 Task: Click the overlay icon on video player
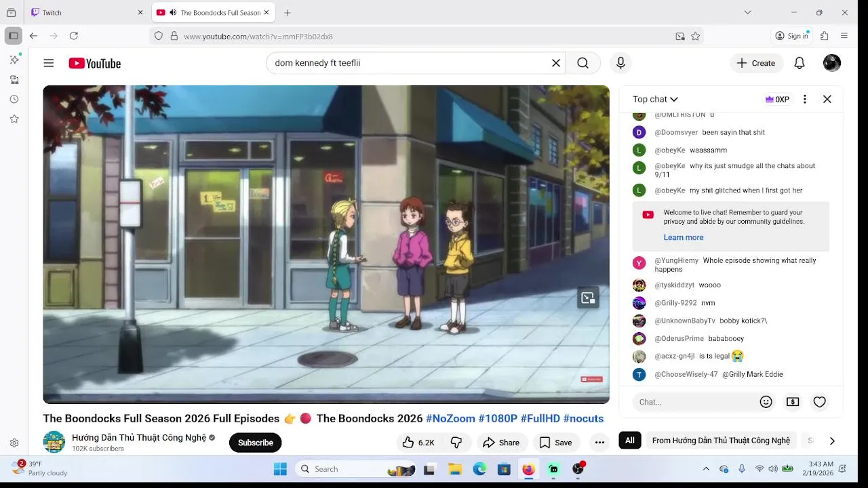point(588,298)
